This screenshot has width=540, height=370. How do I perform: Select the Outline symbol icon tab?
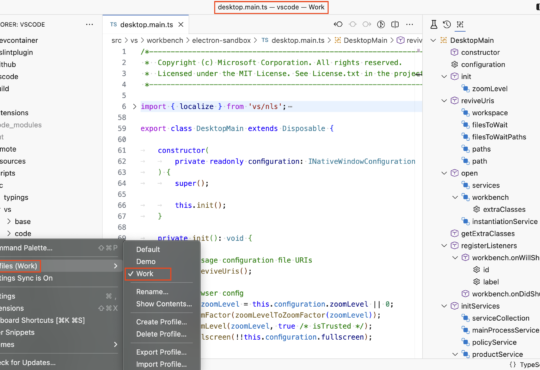pyautogui.click(x=460, y=24)
